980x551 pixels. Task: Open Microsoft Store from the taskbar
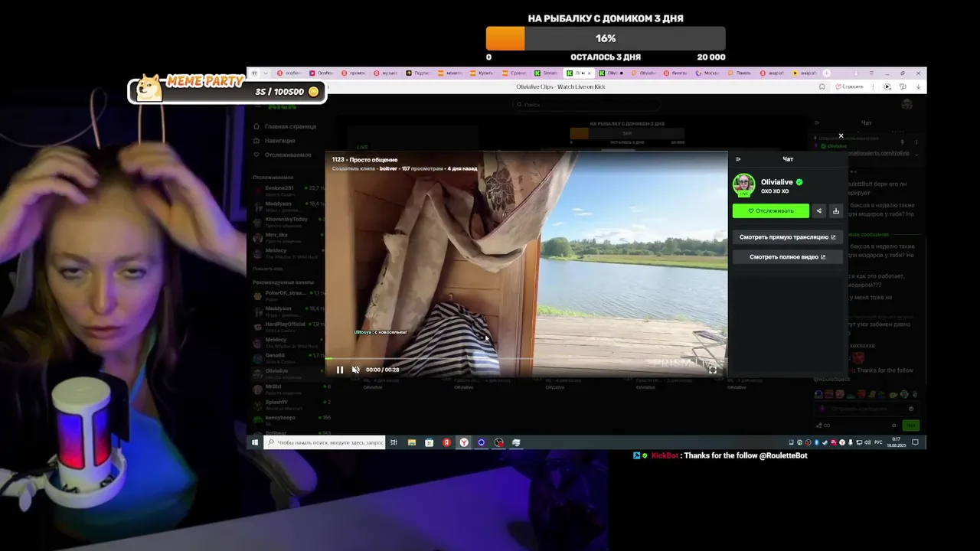tap(429, 442)
